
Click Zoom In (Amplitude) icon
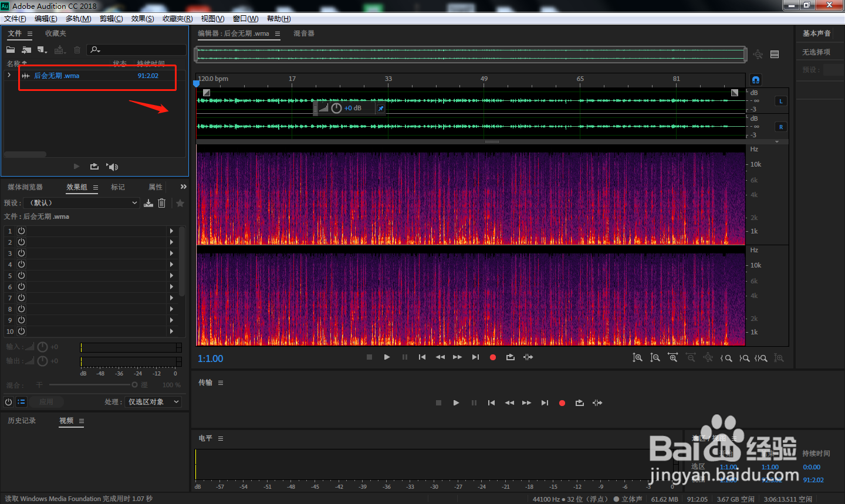tap(638, 358)
